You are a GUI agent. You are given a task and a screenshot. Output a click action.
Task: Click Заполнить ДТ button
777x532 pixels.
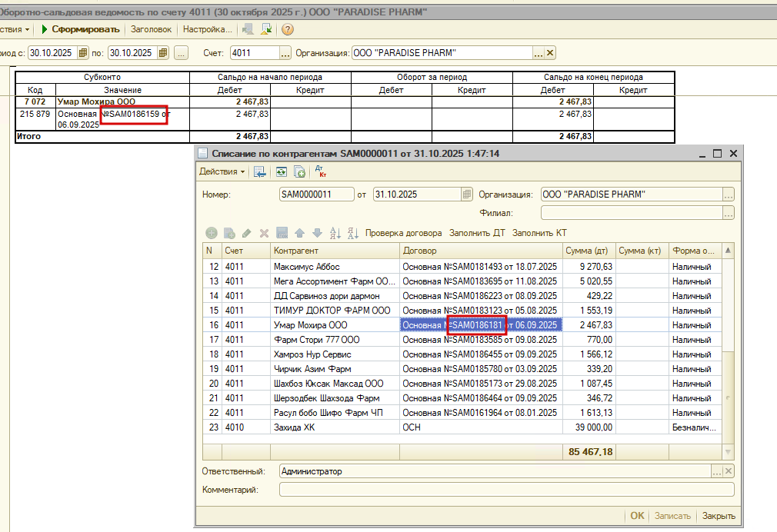click(x=477, y=233)
